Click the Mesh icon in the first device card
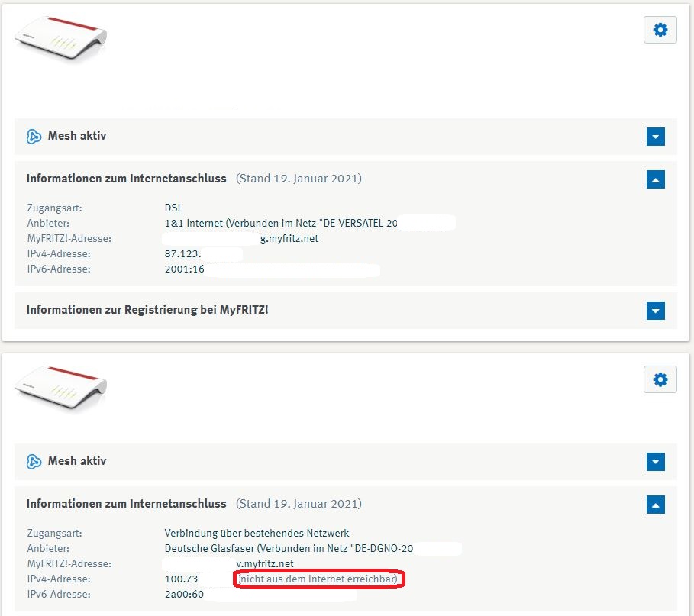This screenshot has height=616, width=694. tap(34, 137)
